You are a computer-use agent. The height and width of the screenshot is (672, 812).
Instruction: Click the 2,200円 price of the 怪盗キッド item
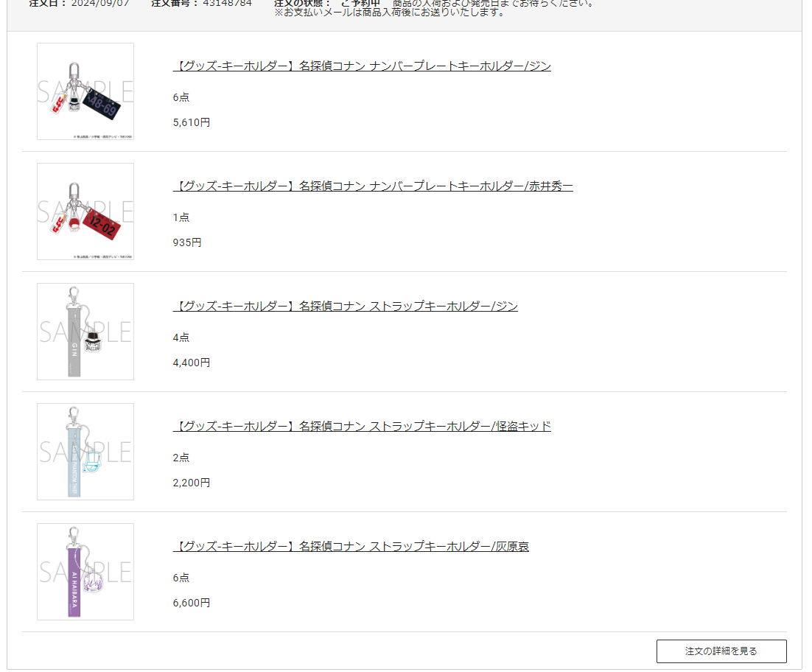point(192,483)
